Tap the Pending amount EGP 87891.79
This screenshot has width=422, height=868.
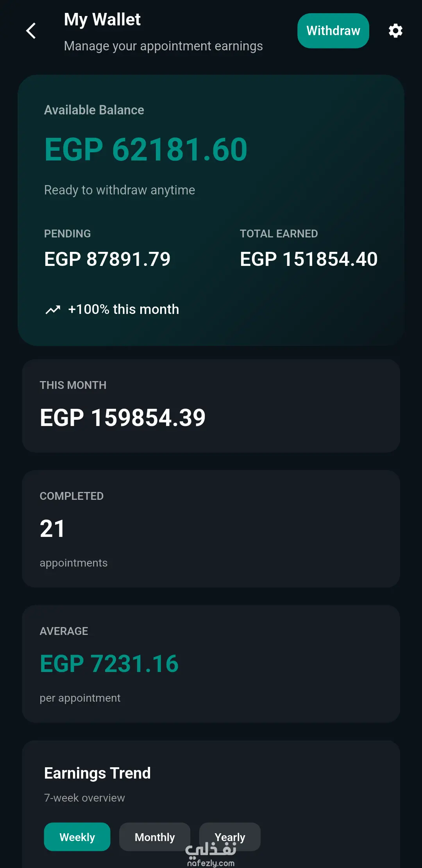pos(107,259)
